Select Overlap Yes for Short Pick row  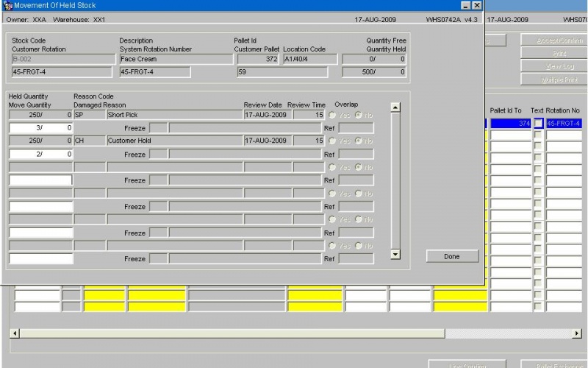point(332,115)
